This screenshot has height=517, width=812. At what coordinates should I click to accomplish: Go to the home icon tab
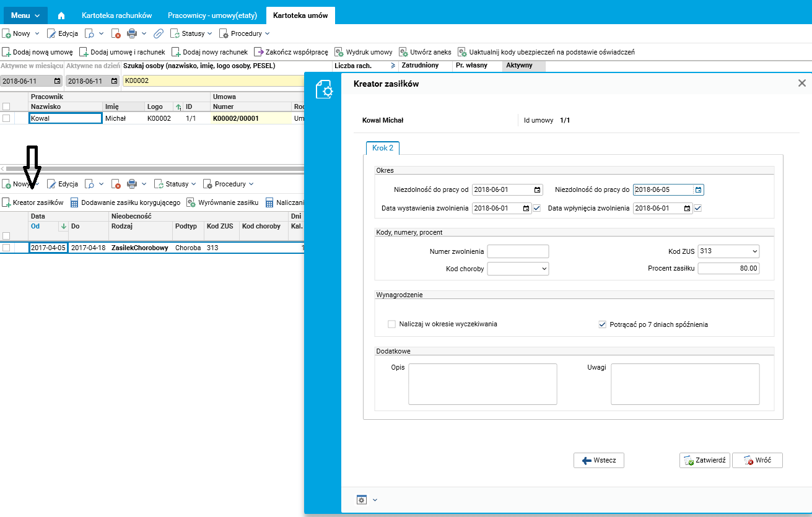(x=61, y=15)
